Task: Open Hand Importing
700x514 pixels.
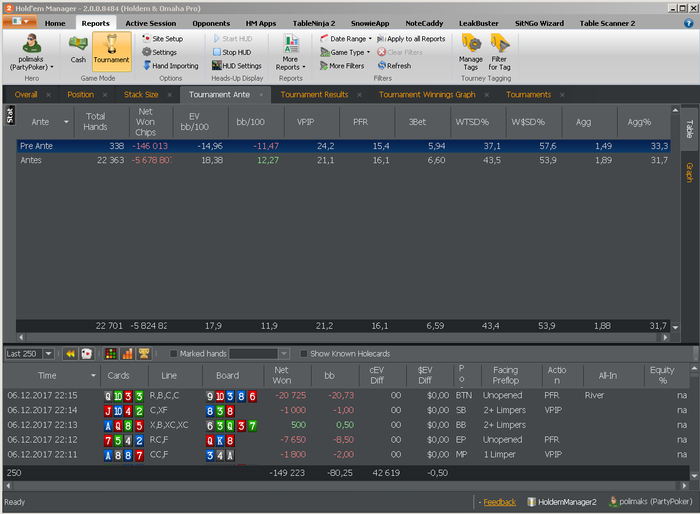Action: (x=170, y=66)
